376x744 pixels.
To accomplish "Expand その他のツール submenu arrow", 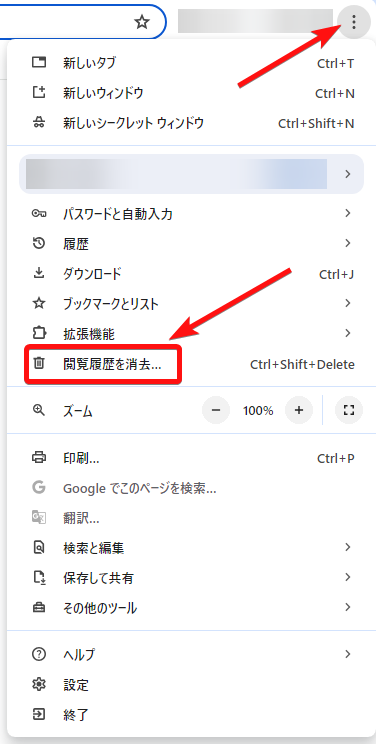I will click(348, 607).
